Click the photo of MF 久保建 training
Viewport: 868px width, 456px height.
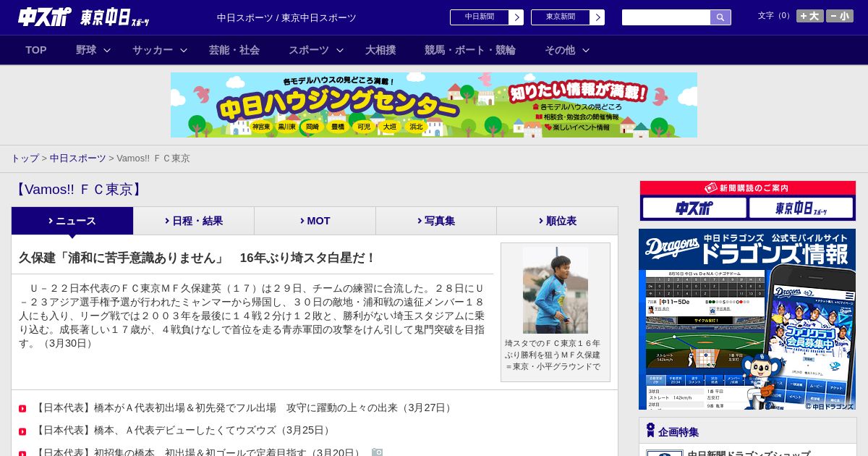[x=556, y=290]
